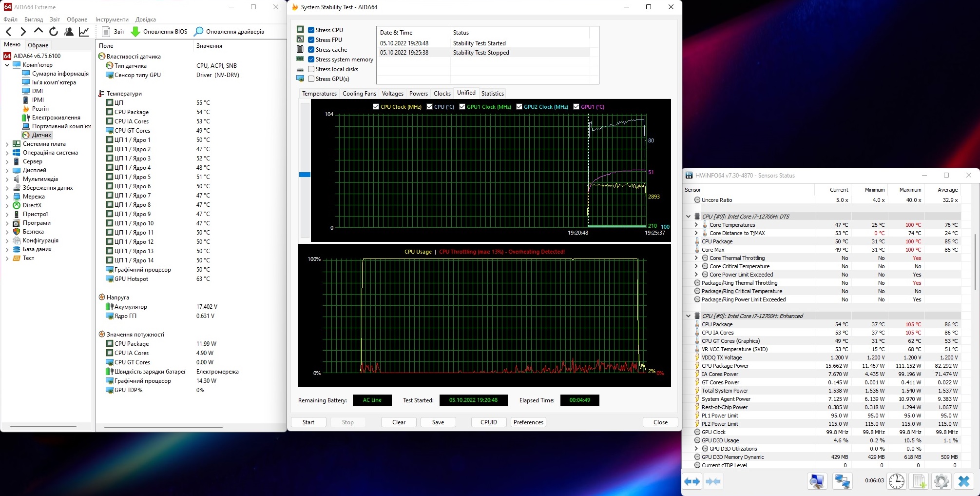Image resolution: width=980 pixels, height=496 pixels.
Task: Uncheck Stress CPU checkbox
Action: pyautogui.click(x=311, y=30)
